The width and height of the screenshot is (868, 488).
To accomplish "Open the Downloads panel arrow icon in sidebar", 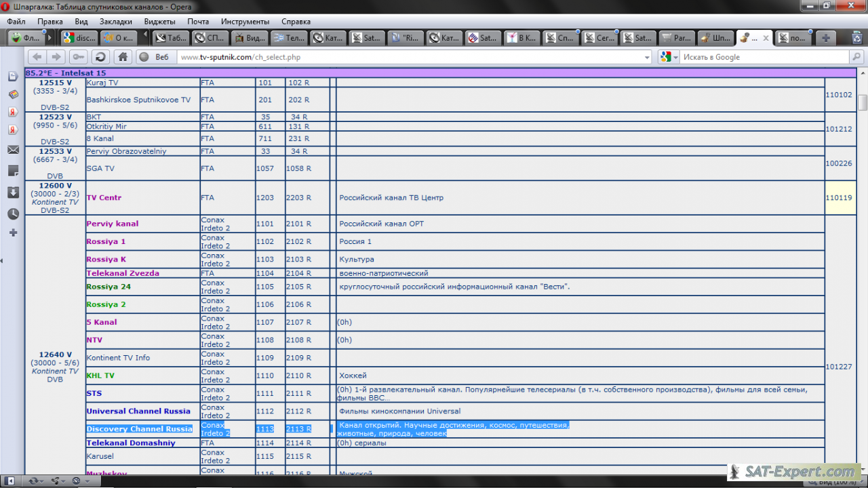I will (x=13, y=192).
